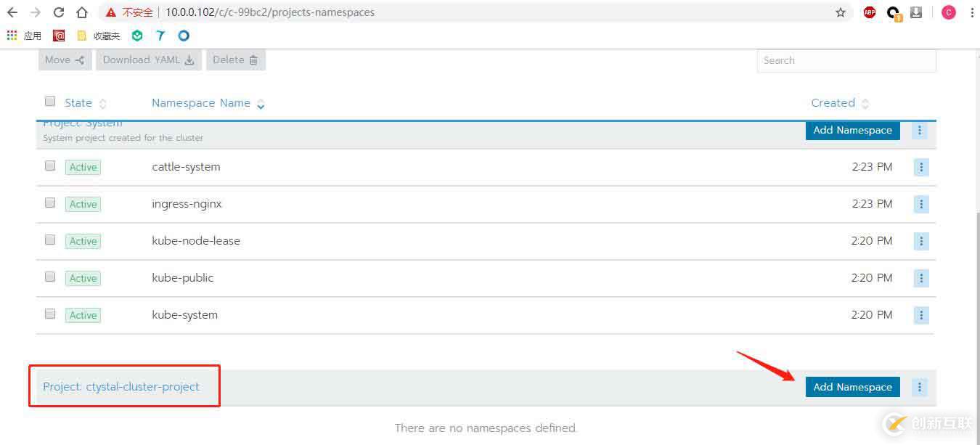Bookmark this page with the star icon

click(841, 12)
